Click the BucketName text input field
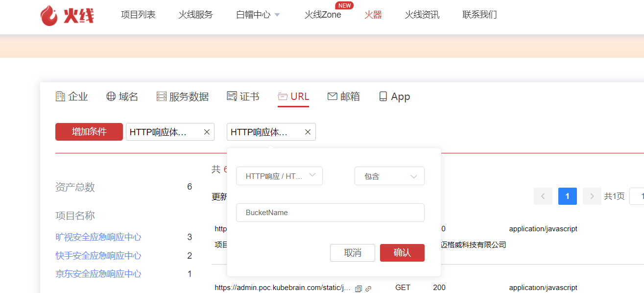Viewport: 644px width, 293px height. [330, 213]
